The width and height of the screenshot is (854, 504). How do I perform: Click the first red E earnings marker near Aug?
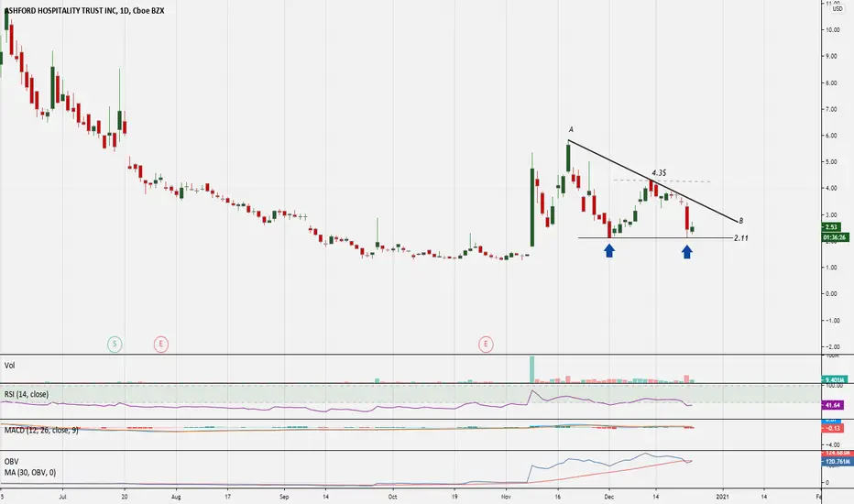[x=160, y=344]
